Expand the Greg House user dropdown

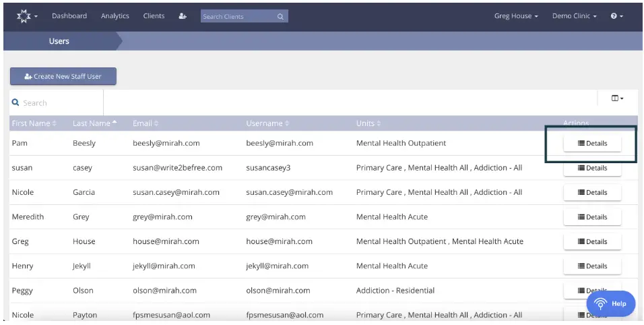click(516, 16)
